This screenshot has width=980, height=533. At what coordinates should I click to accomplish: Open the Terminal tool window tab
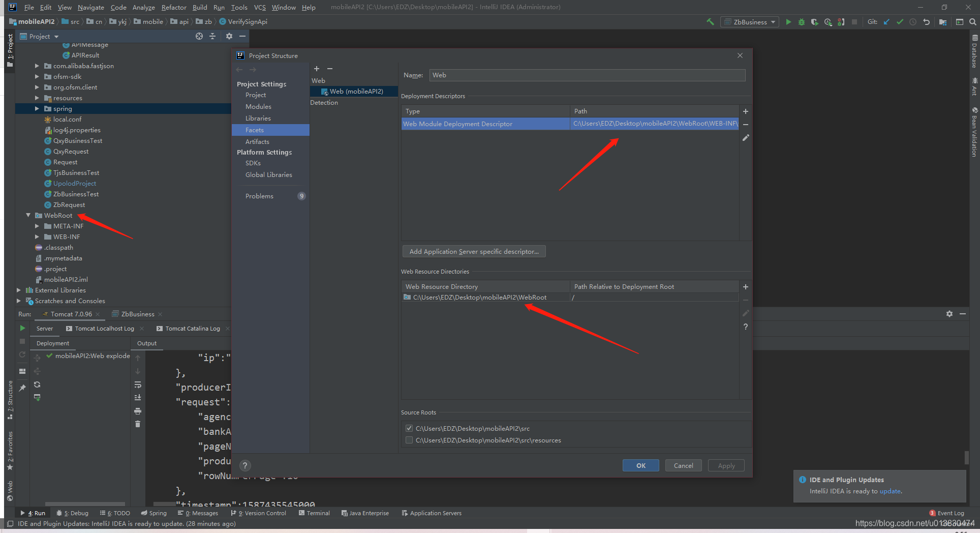tap(314, 513)
